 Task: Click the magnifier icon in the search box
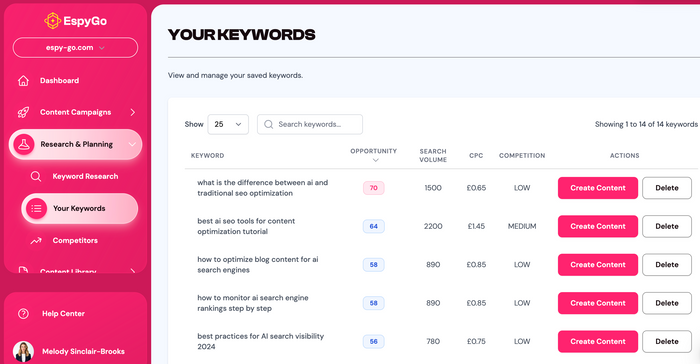[x=268, y=124]
